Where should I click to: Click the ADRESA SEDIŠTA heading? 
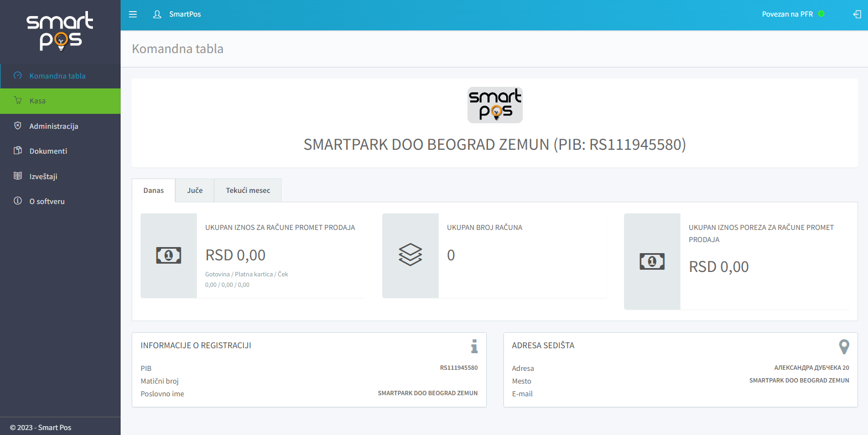coord(543,345)
